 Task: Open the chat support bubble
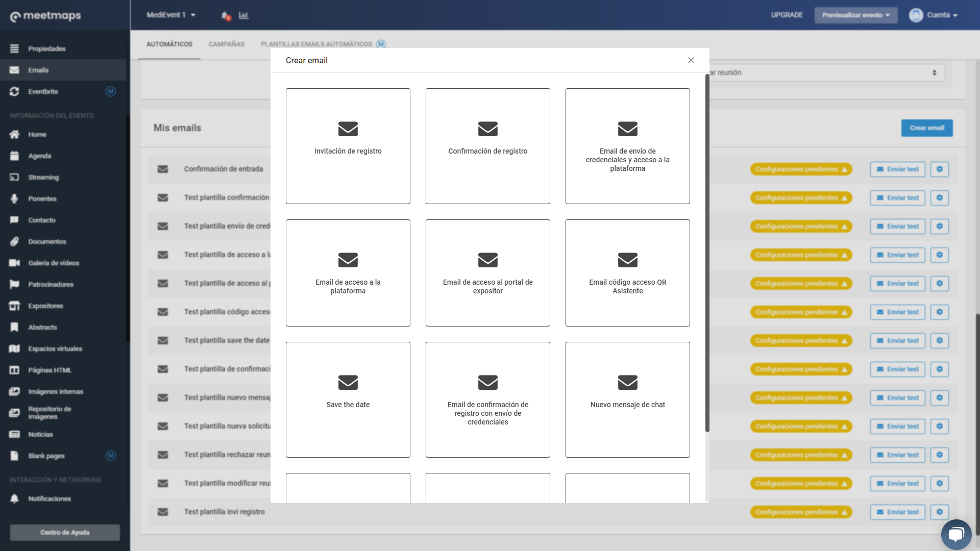click(956, 534)
